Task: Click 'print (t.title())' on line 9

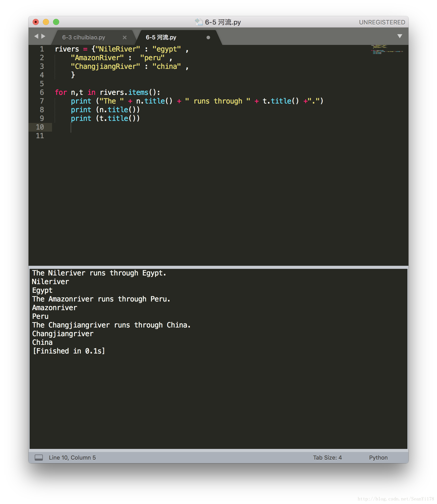Action: coord(105,118)
